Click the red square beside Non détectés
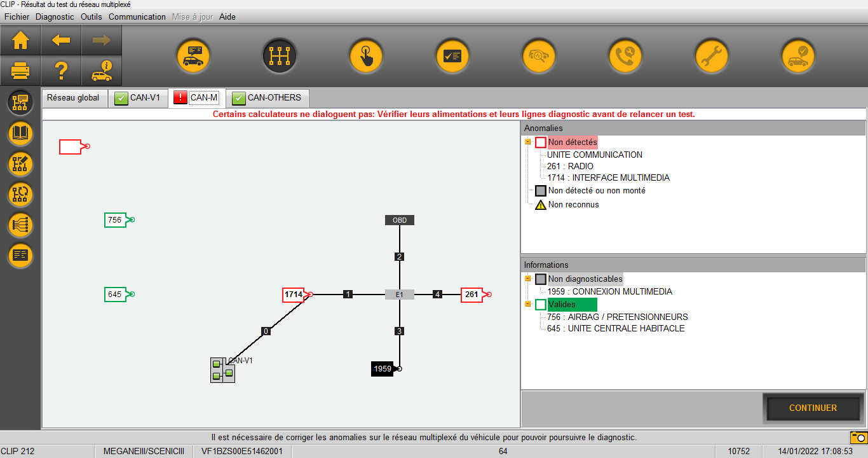 (x=541, y=142)
